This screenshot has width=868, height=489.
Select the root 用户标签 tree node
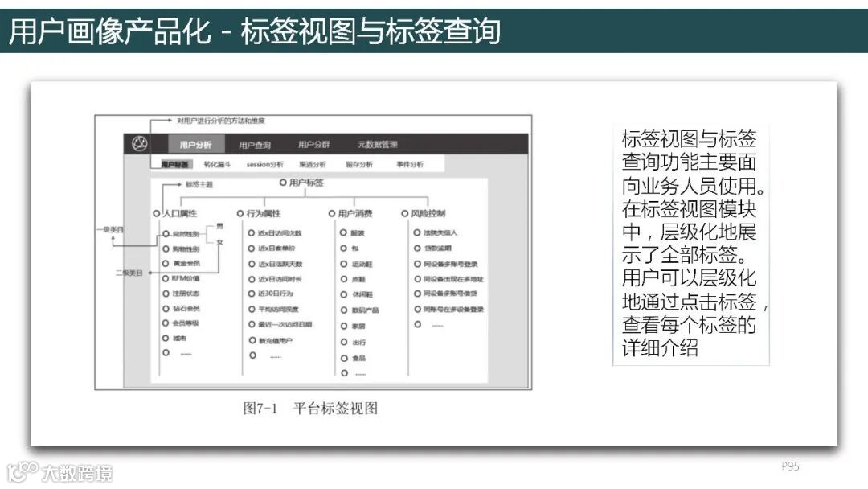tap(301, 183)
